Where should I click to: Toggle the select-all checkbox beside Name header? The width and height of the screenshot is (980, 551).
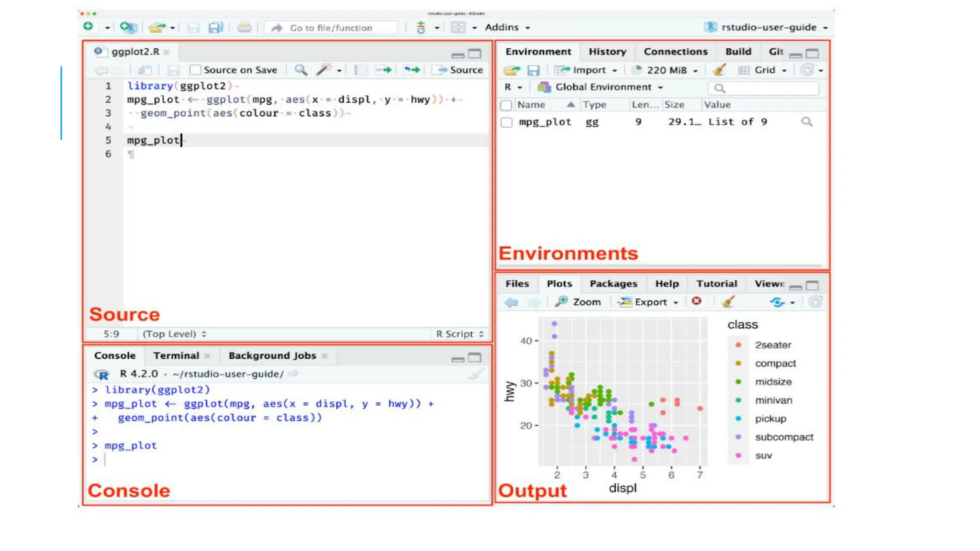point(506,105)
